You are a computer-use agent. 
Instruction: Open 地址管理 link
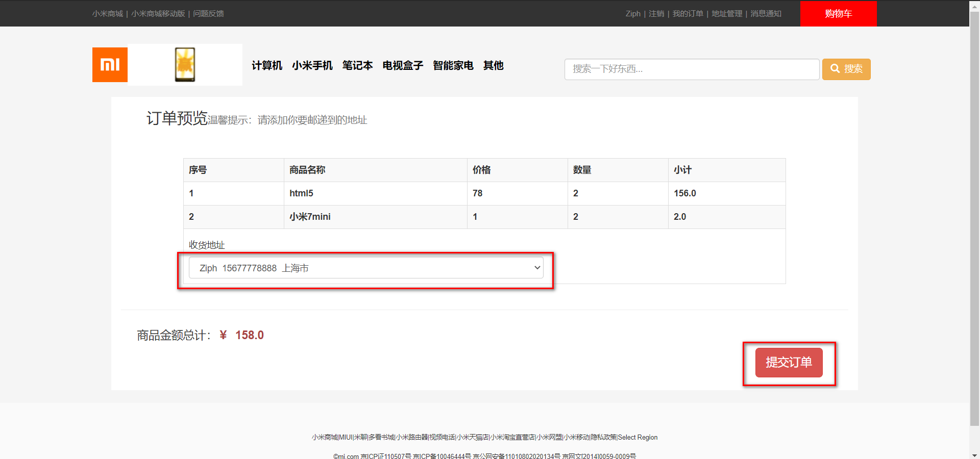coord(727,14)
